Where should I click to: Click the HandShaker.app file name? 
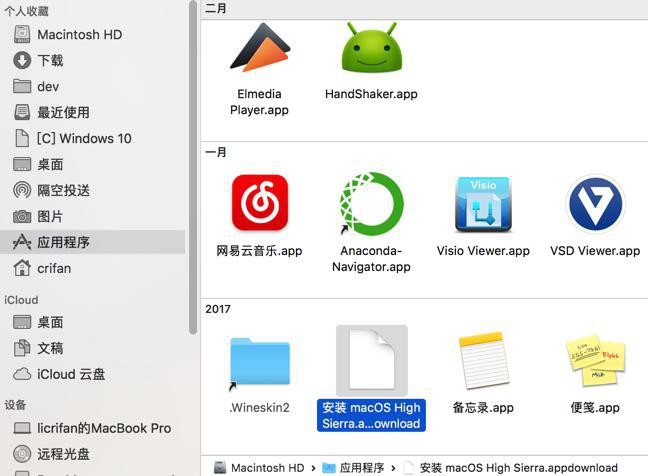tap(371, 94)
